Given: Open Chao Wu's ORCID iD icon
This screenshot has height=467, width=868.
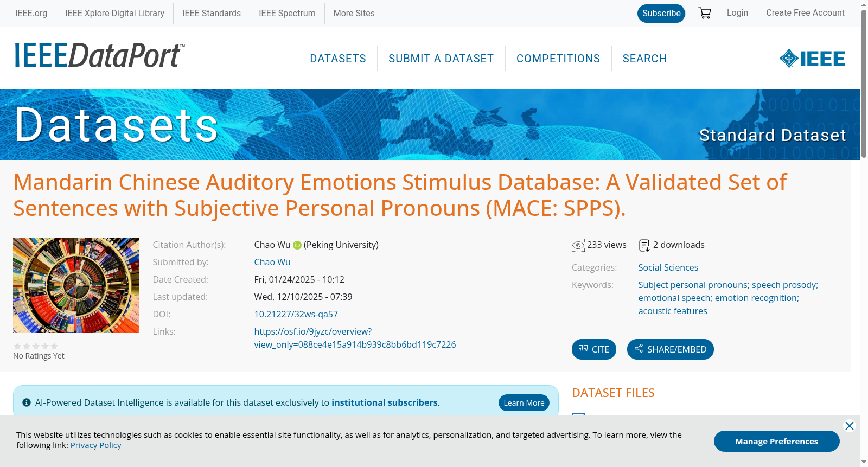Looking at the screenshot, I should pyautogui.click(x=297, y=245).
